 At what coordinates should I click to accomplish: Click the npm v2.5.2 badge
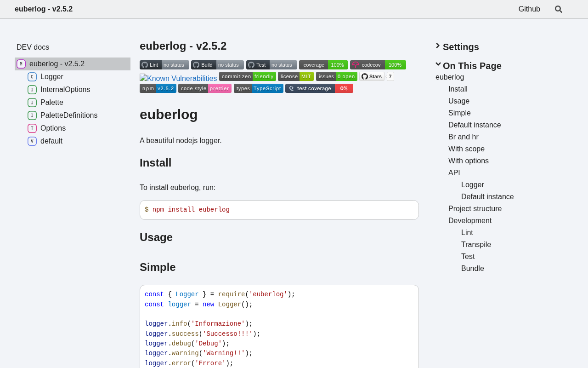tap(158, 88)
